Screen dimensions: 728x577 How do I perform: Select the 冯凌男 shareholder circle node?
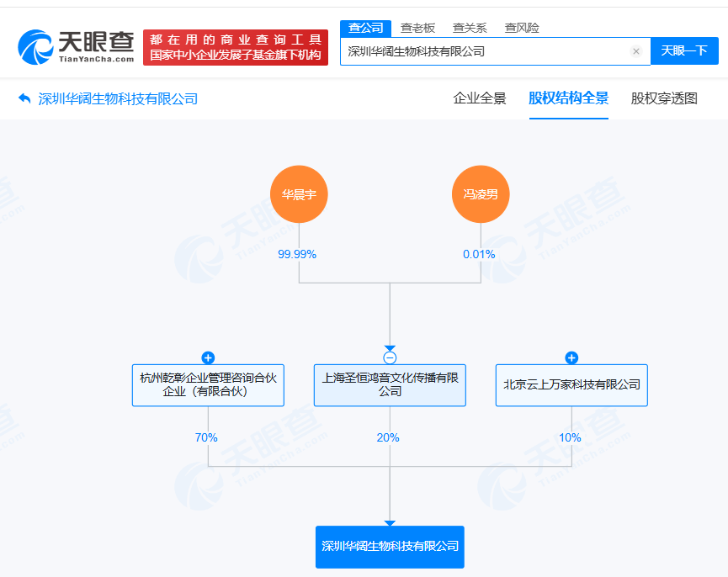coord(481,194)
